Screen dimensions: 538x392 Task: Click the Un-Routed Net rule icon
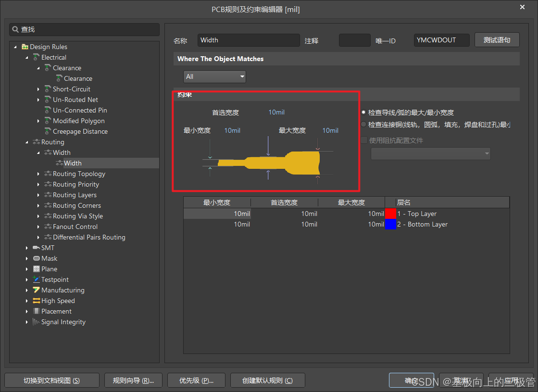pyautogui.click(x=48, y=100)
